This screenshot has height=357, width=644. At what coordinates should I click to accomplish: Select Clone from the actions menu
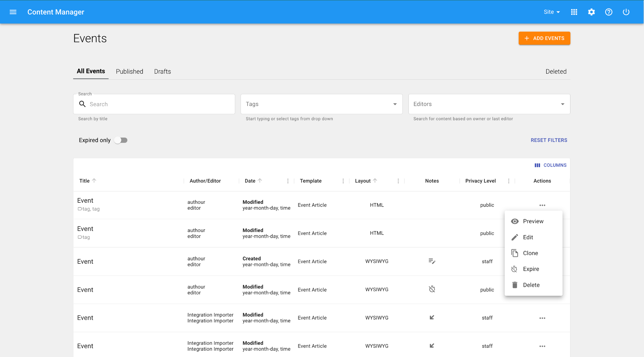point(530,253)
